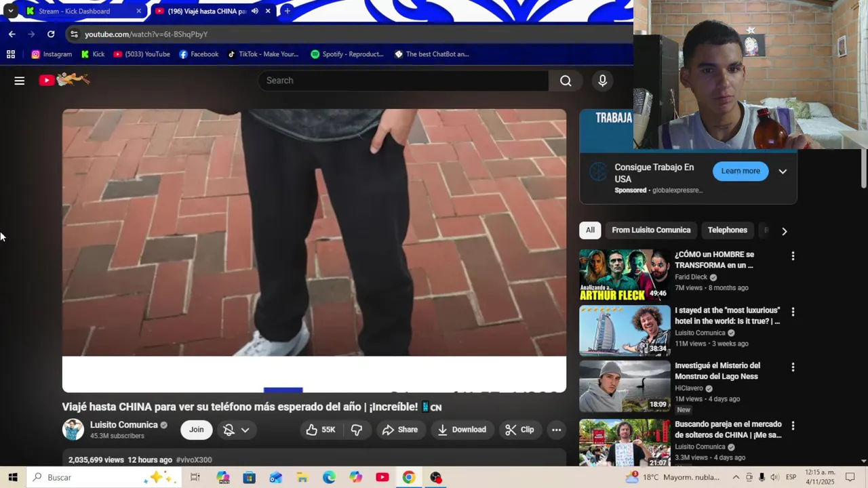Open the Instagram bookmark
Image resolution: width=868 pixels, height=488 pixels.
[52, 54]
